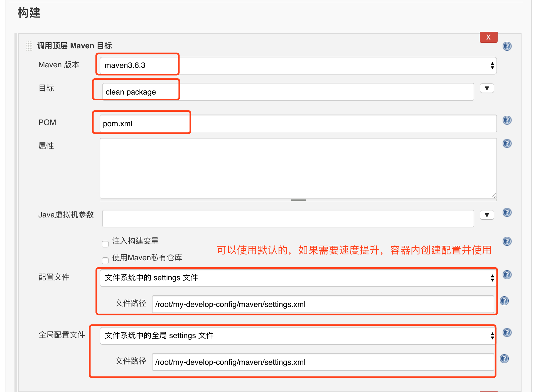Open the Maven 版本 dropdown
Screen dimensions: 536x392
click(x=298, y=66)
